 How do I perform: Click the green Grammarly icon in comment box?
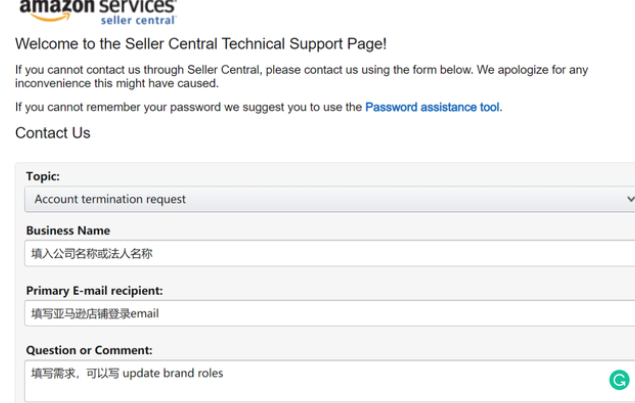click(619, 380)
